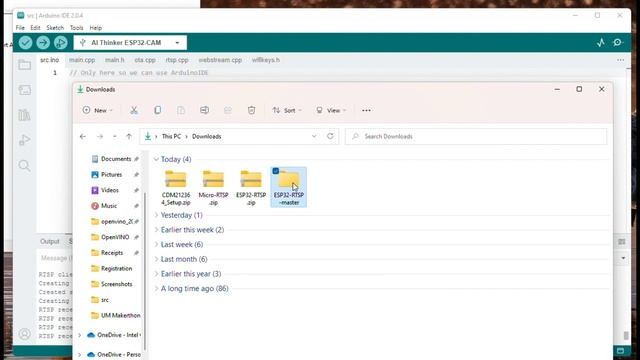The height and width of the screenshot is (360, 640).
Task: Toggle the checkbox on ESP32-RTSP-master folder
Action: coord(276,171)
